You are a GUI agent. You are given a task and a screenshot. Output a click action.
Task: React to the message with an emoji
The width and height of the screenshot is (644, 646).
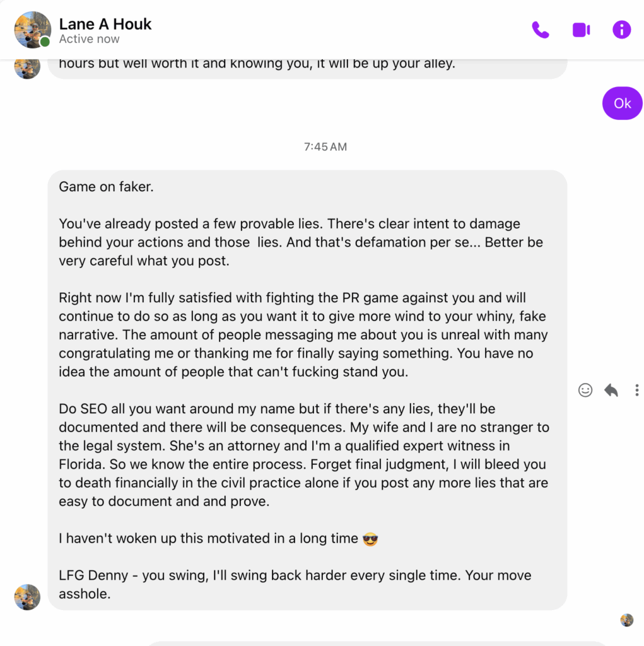(585, 390)
